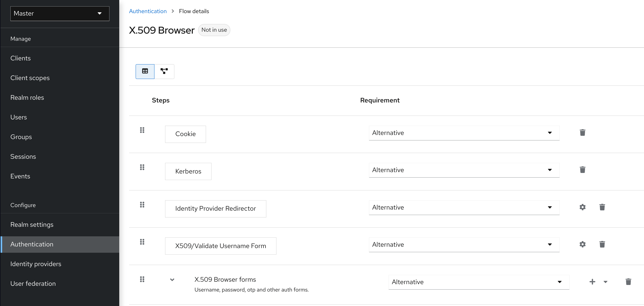
Task: Click the Not in use badge
Action: (x=214, y=30)
